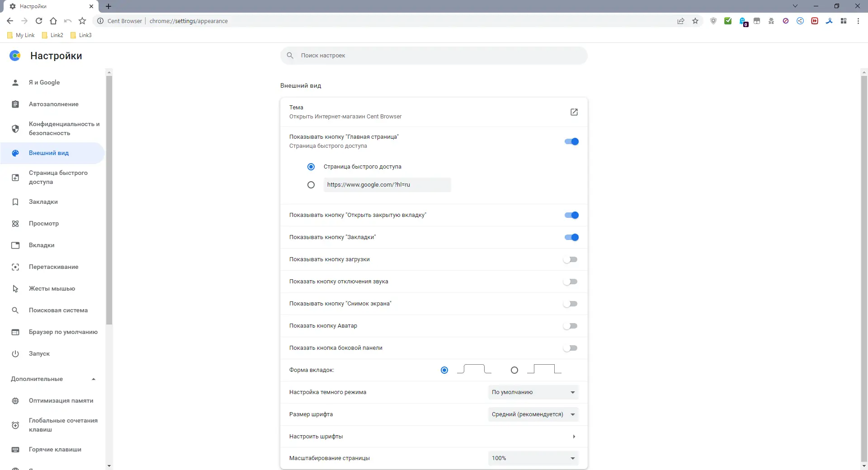This screenshot has width=868, height=470.
Task: Open the "Размер шрифта" dropdown
Action: [x=533, y=414]
